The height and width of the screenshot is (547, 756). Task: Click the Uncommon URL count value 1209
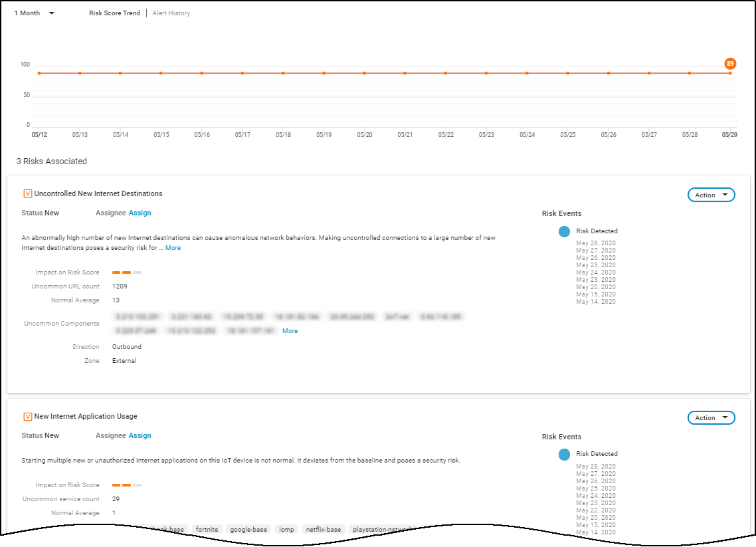coord(120,286)
